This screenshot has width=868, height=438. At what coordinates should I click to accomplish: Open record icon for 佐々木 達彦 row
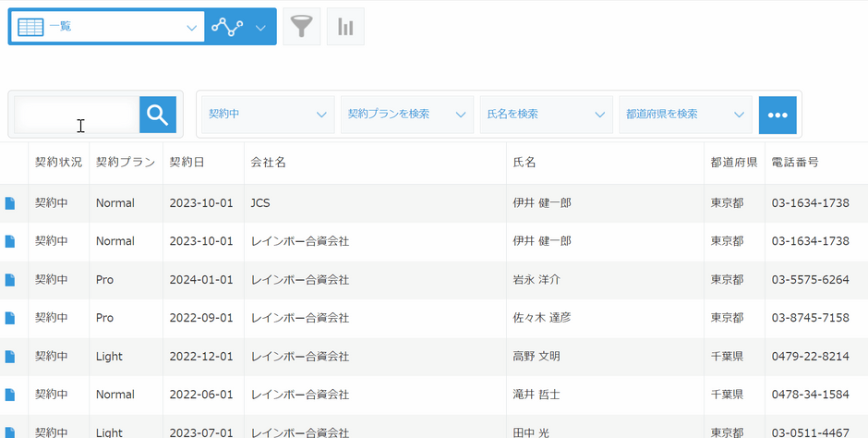(10, 318)
